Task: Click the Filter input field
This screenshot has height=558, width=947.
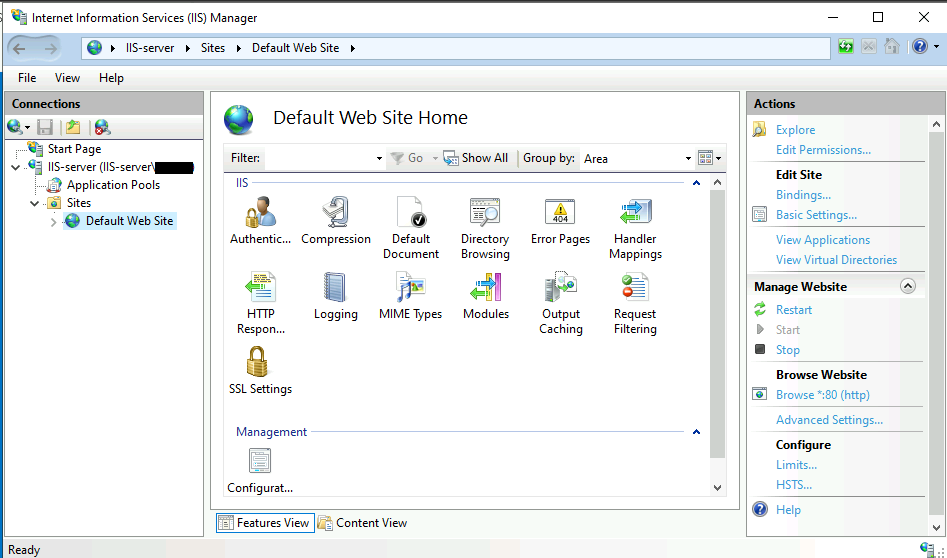Action: point(320,159)
